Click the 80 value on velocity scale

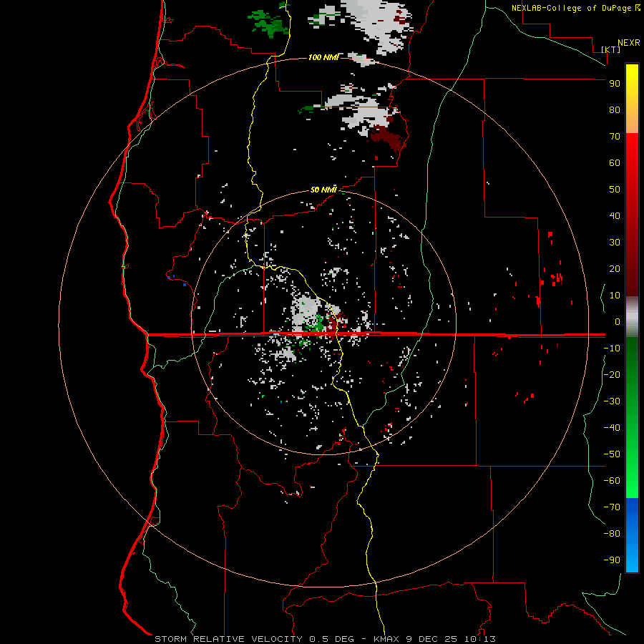point(615,110)
